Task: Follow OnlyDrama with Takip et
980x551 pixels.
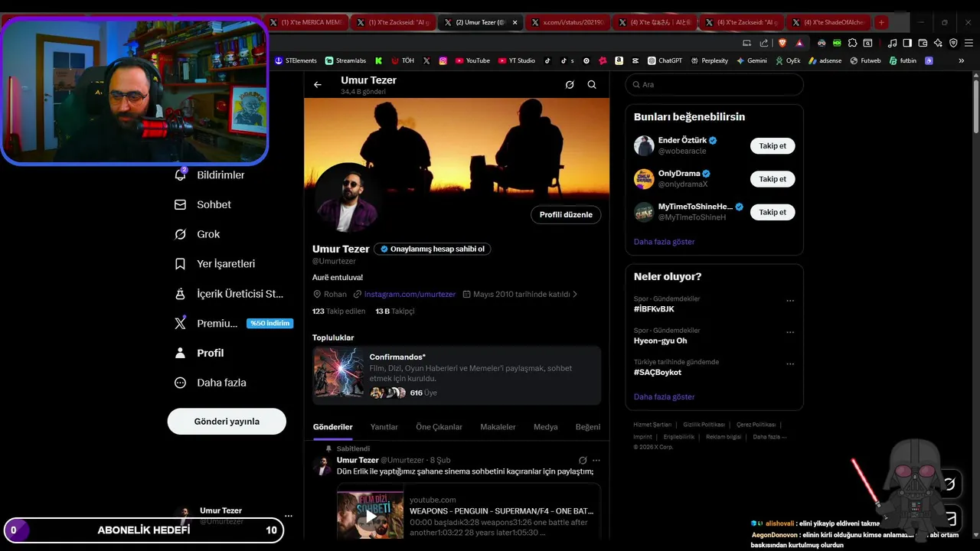Action: coord(773,179)
